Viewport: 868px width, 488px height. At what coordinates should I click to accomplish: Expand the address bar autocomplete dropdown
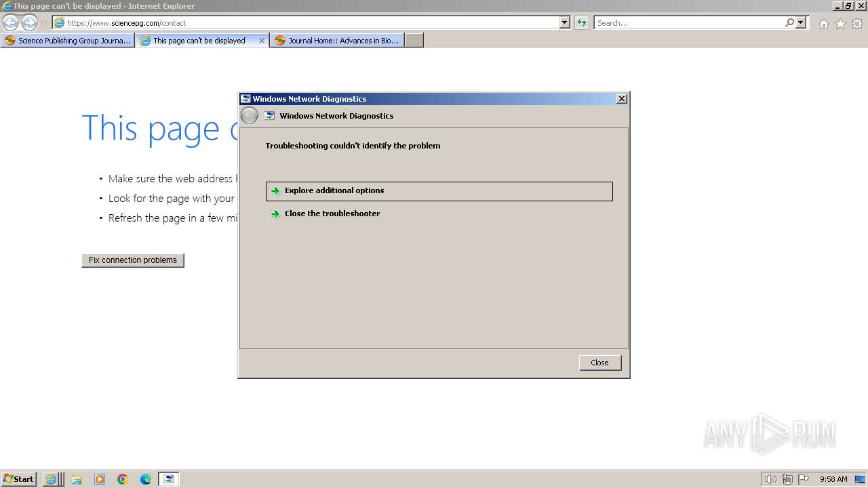[x=565, y=22]
